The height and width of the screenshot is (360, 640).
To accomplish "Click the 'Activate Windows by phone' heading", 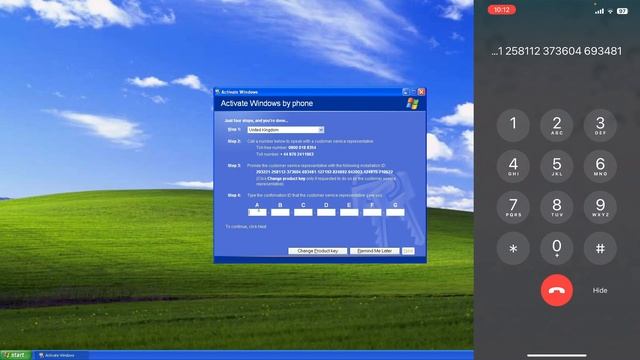I will click(x=267, y=104).
